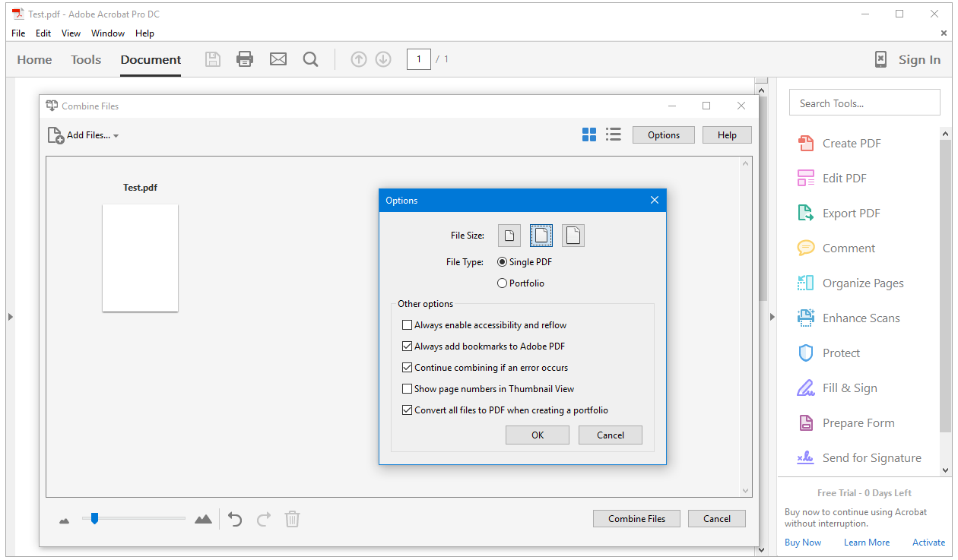Image resolution: width=958 pixels, height=560 pixels.
Task: Open the Protect tool
Action: pos(828,353)
